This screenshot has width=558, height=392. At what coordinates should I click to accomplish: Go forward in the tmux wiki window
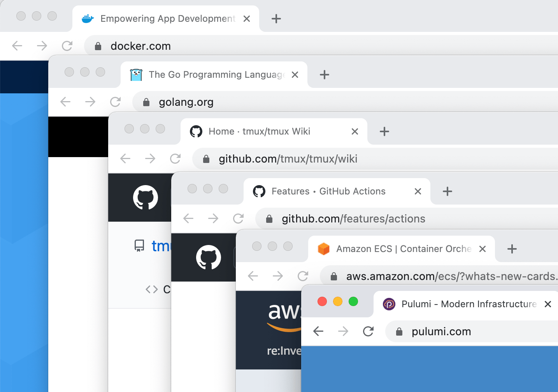click(x=150, y=159)
